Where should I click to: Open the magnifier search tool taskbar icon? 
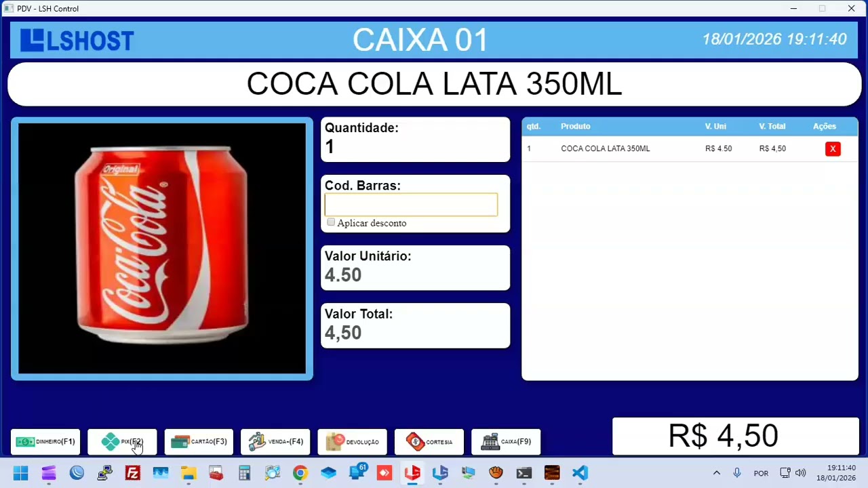(x=272, y=473)
